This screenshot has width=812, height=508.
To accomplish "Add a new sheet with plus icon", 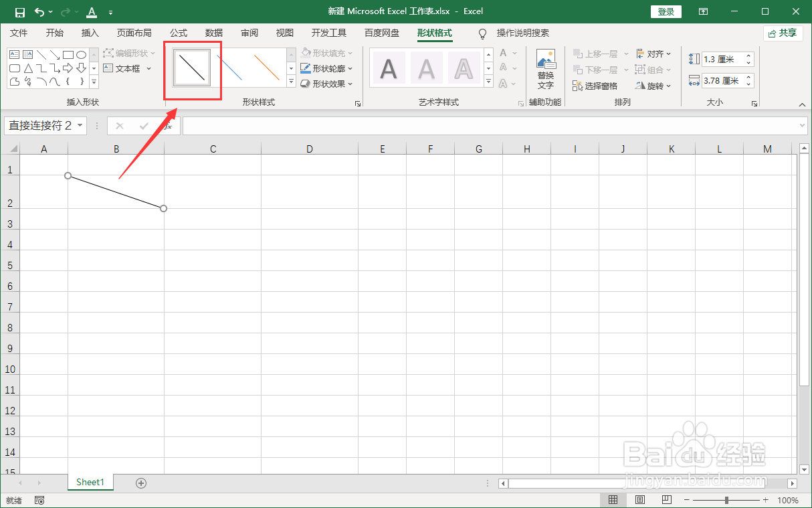I will (141, 483).
